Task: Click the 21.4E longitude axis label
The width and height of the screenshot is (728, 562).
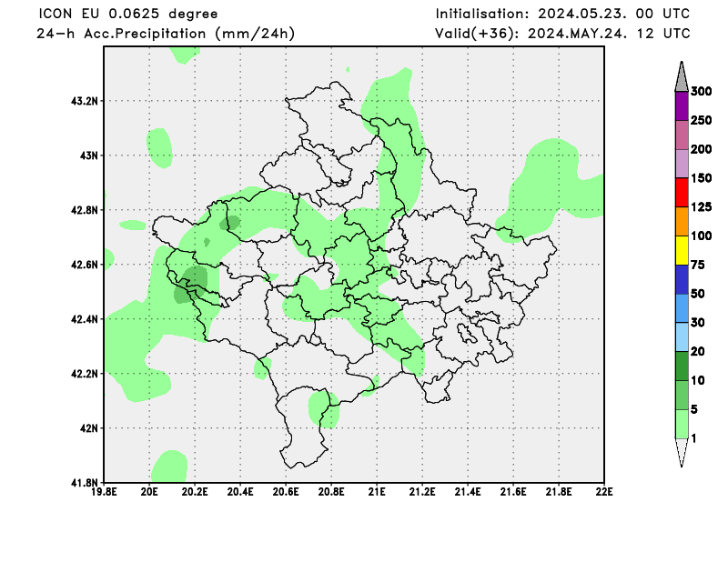Action: tap(468, 491)
